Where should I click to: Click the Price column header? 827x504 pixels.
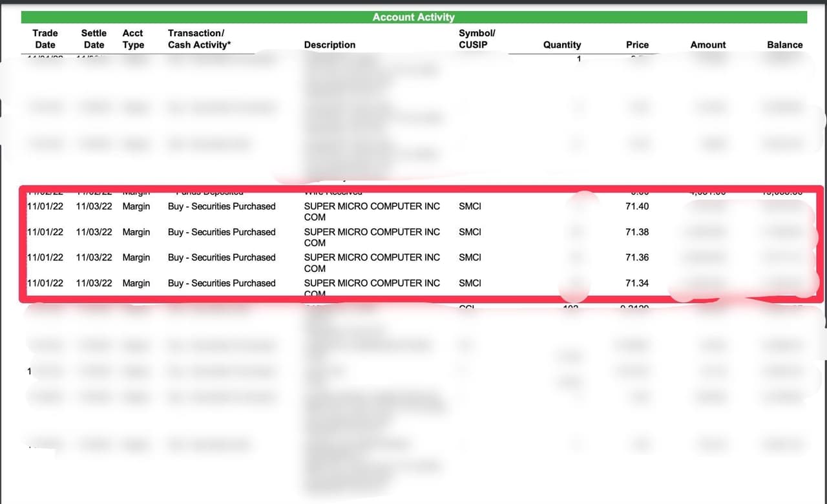tap(637, 45)
